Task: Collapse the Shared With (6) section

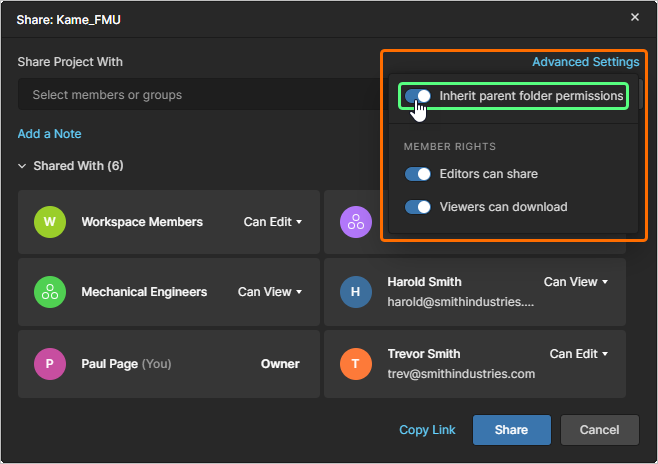Action: point(22,166)
